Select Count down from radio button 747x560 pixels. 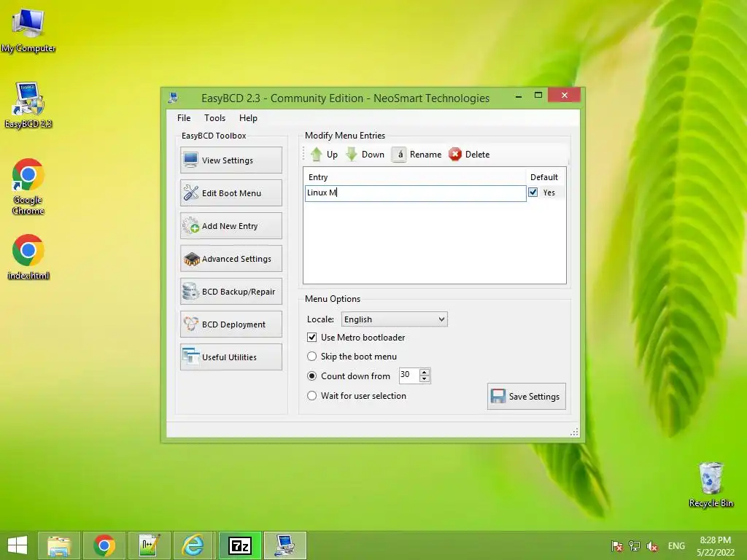coord(312,376)
